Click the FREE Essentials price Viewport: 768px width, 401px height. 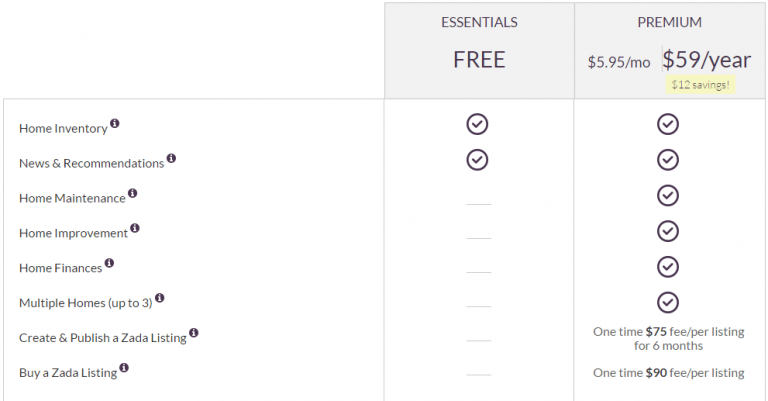tap(479, 59)
